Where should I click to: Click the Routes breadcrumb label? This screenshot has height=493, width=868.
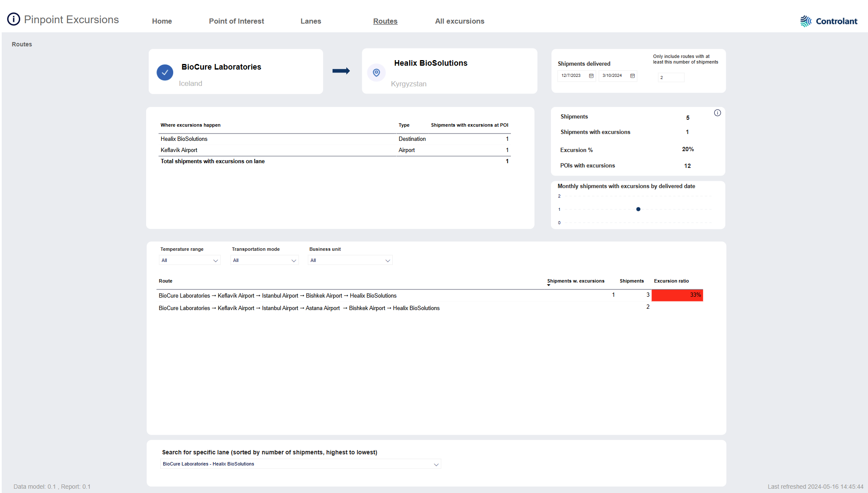(x=22, y=44)
